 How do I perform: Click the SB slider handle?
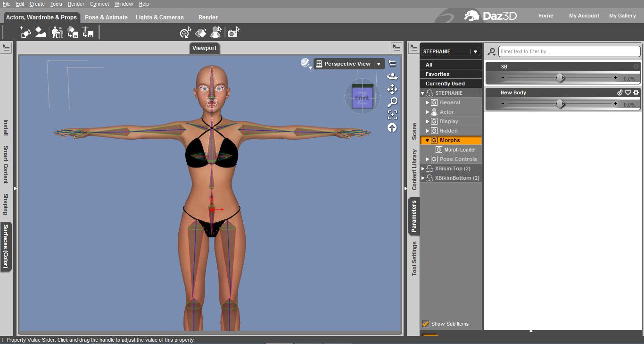click(x=560, y=78)
